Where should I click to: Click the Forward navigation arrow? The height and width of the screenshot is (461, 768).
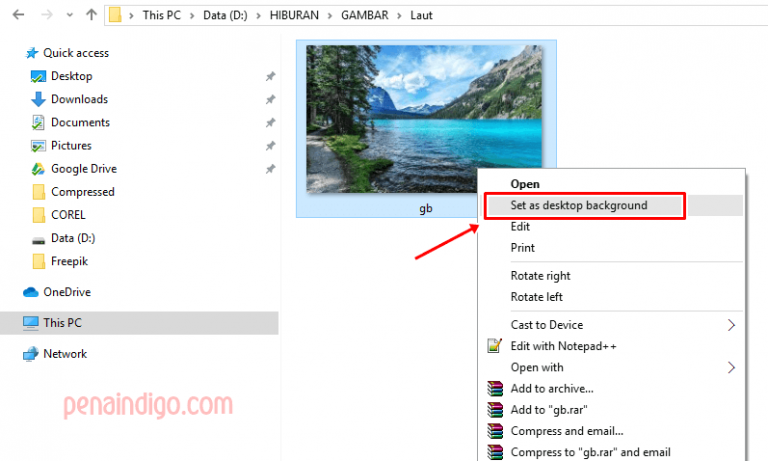(x=47, y=15)
